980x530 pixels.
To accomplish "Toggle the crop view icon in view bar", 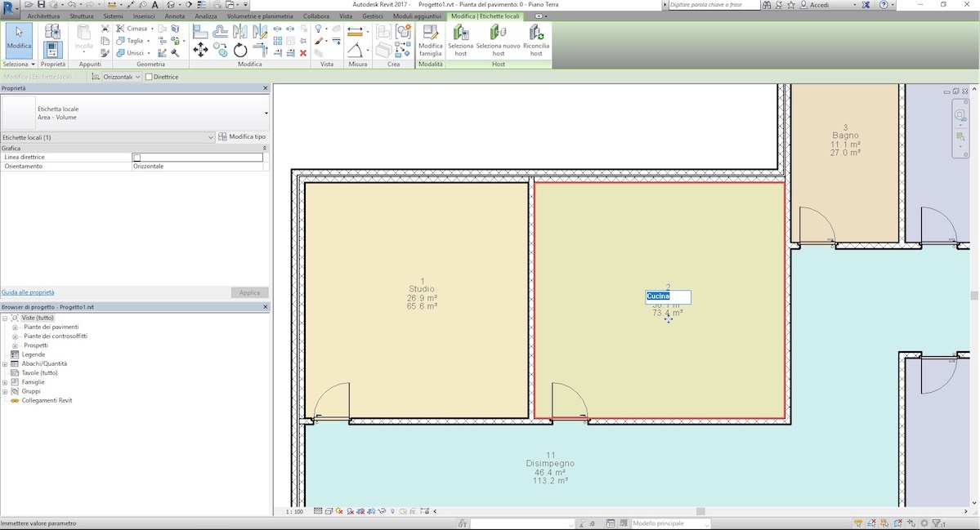I will pyautogui.click(x=359, y=510).
